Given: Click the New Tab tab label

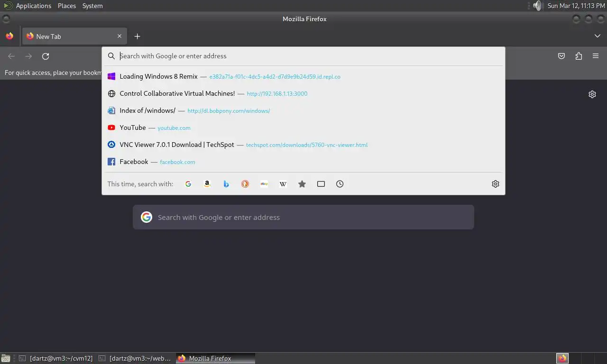Looking at the screenshot, I should coord(49,36).
